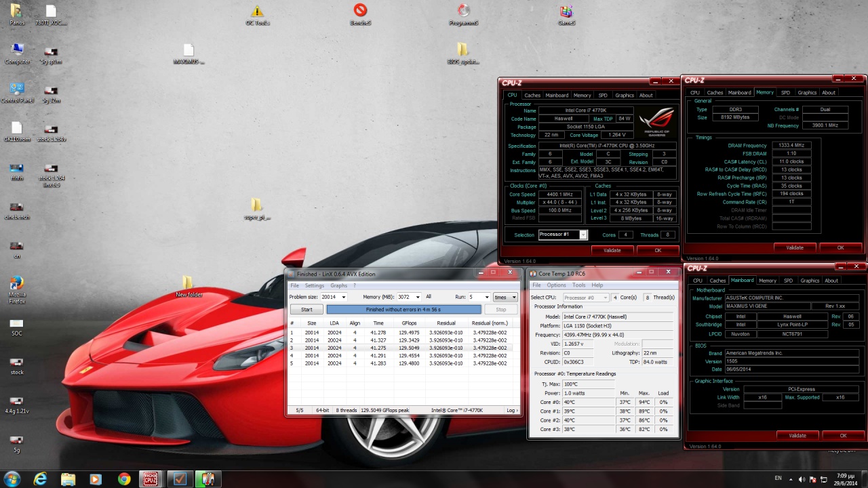Image resolution: width=868 pixels, height=488 pixels.
Task: Click the All memory button in LinX
Action: pyautogui.click(x=429, y=297)
